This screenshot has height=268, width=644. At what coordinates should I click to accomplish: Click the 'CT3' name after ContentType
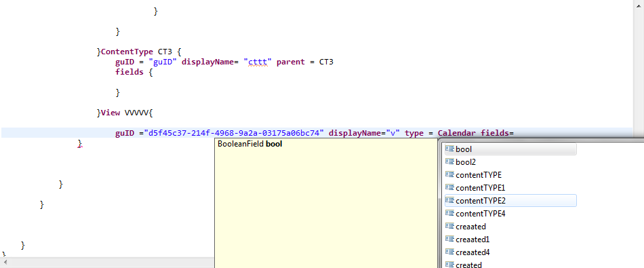pos(165,52)
